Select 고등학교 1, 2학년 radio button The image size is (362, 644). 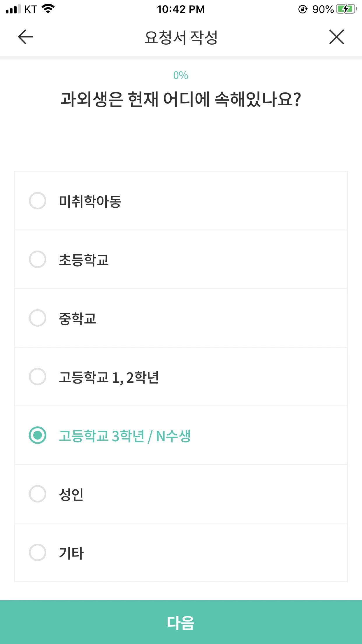[38, 377]
